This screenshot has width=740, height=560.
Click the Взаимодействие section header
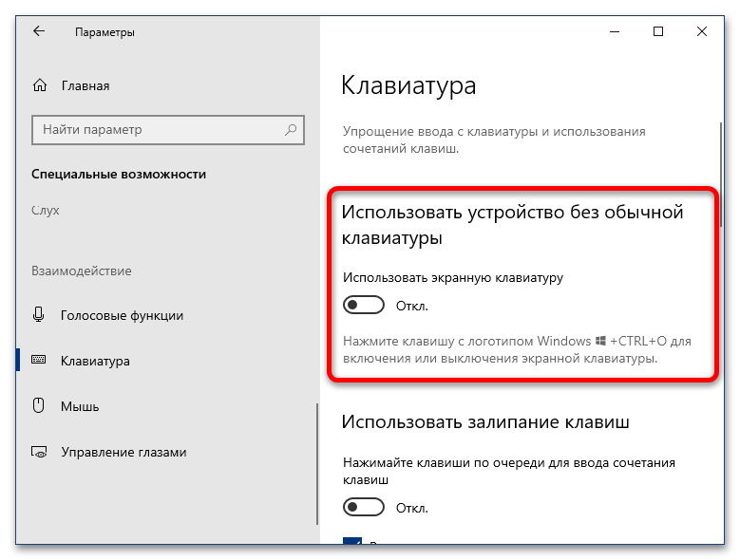coord(81,271)
